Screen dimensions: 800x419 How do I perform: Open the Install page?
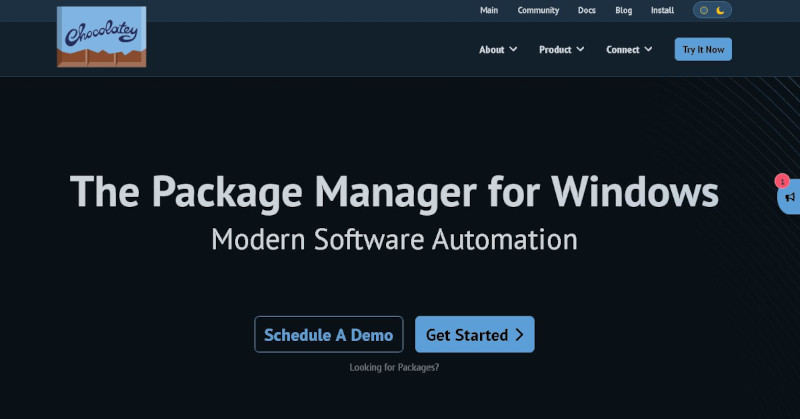pyautogui.click(x=662, y=10)
